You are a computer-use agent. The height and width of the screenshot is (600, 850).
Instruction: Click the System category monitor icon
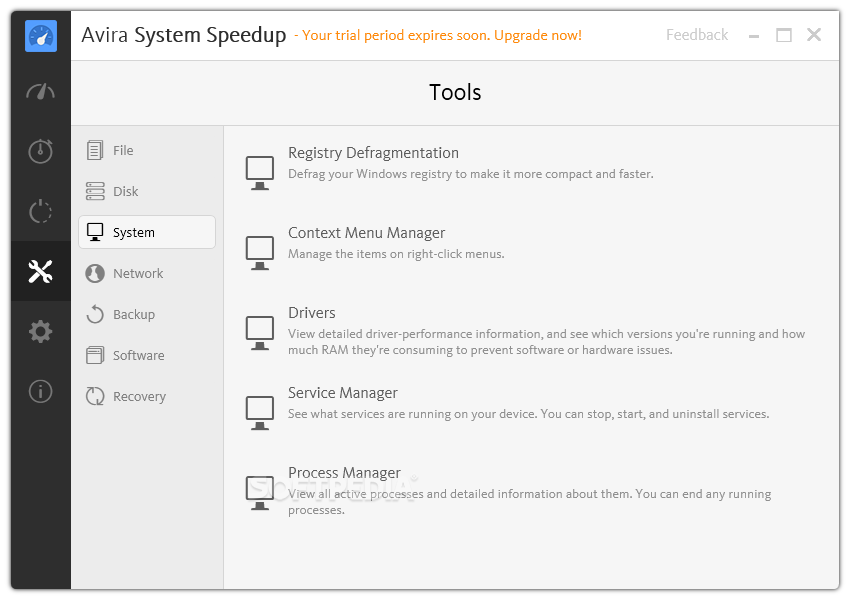coord(95,232)
